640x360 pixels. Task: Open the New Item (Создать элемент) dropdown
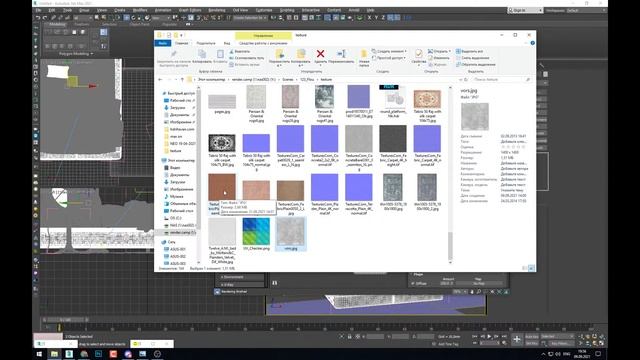(x=389, y=51)
